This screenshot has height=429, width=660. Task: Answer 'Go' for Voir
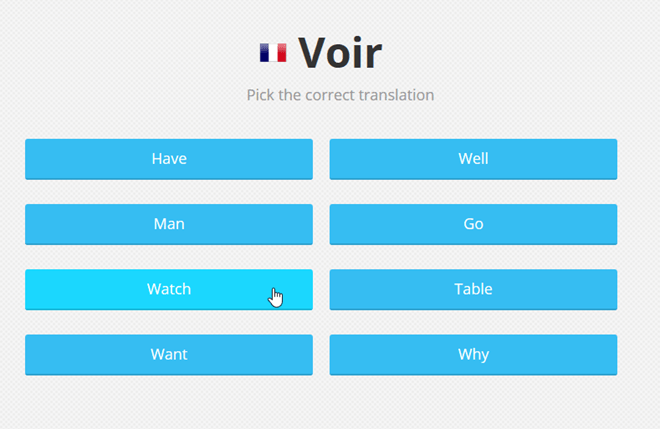click(x=473, y=224)
